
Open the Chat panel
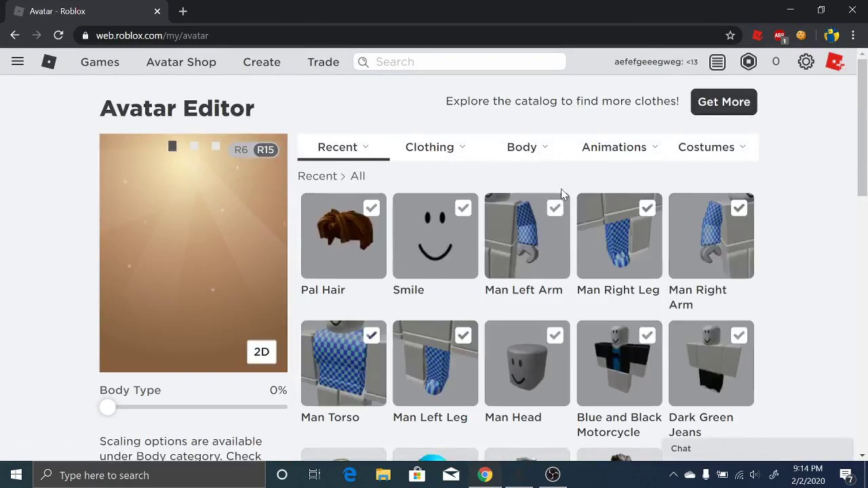[x=757, y=449]
